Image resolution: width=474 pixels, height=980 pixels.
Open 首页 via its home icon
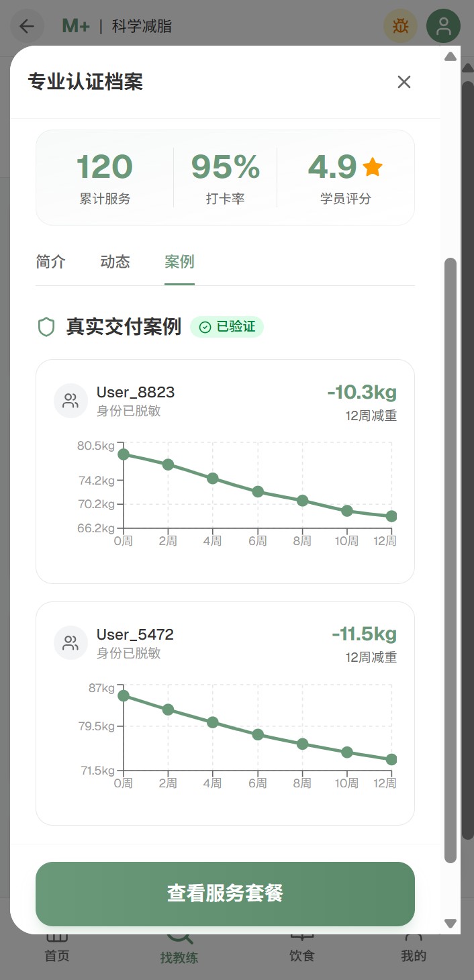coord(56,938)
